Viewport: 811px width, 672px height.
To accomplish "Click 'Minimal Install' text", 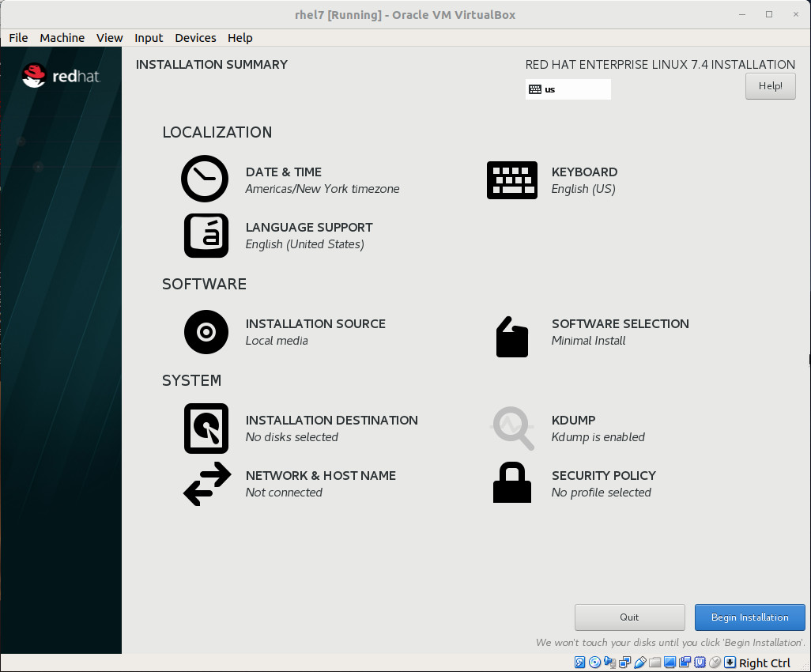I will click(589, 341).
